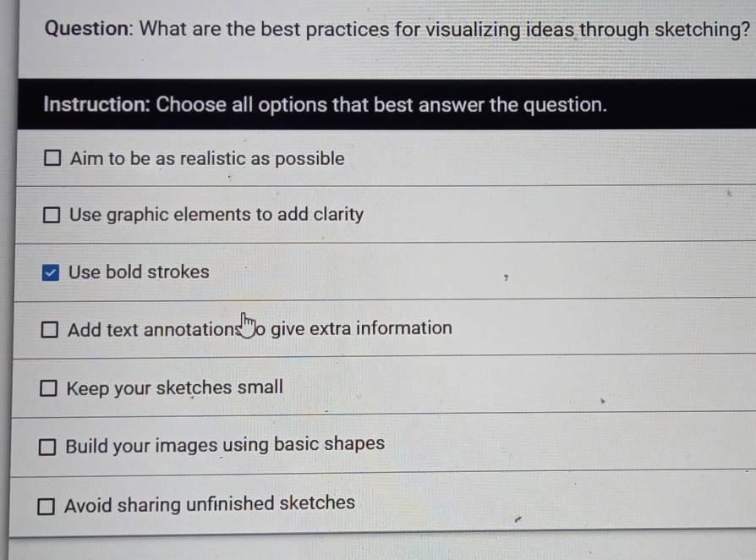Enable the 'Add text annotations' checkbox

coord(50,330)
